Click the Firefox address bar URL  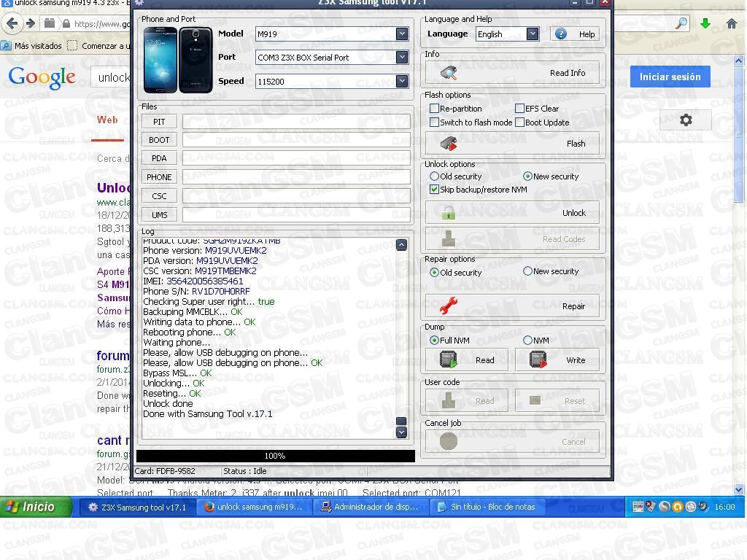(101, 23)
